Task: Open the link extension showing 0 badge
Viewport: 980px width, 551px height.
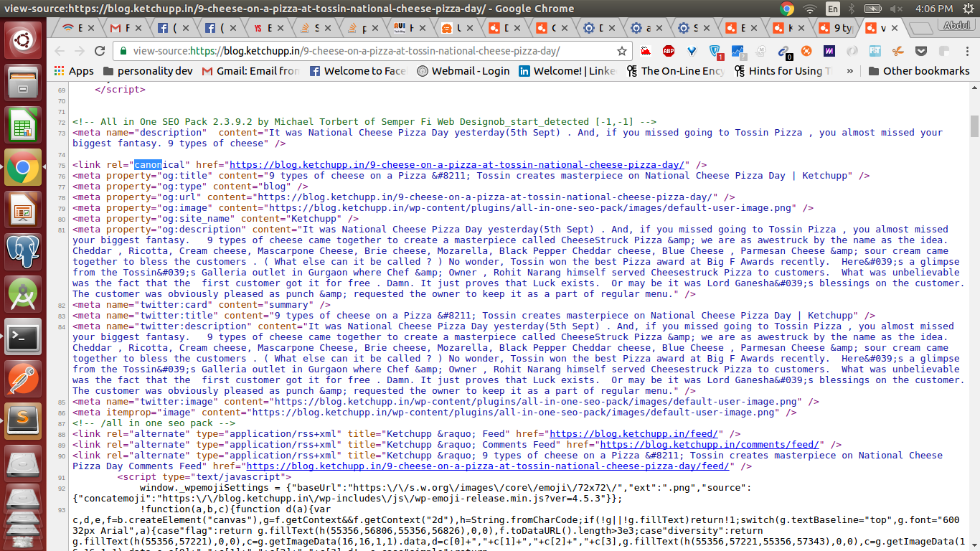Action: pos(784,52)
